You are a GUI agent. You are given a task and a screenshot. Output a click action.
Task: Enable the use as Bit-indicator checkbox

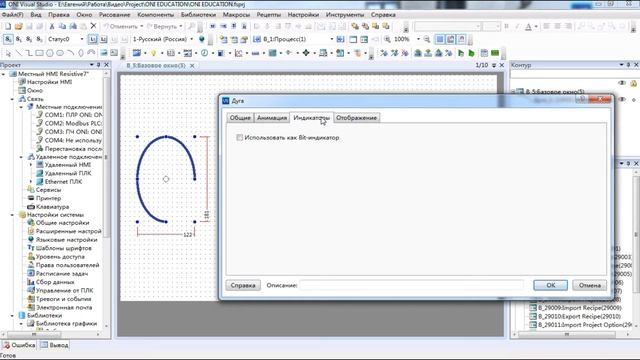tap(240, 138)
